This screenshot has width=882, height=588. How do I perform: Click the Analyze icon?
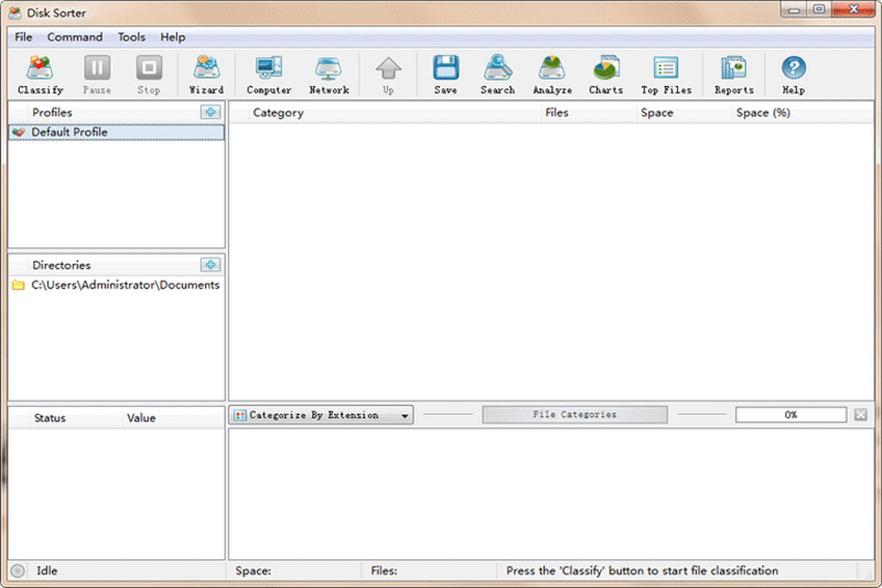pos(552,73)
